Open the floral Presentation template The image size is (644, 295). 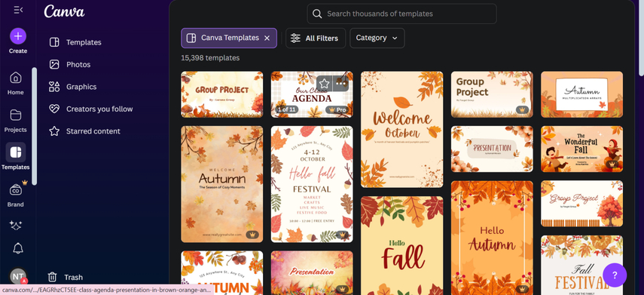coord(492,149)
